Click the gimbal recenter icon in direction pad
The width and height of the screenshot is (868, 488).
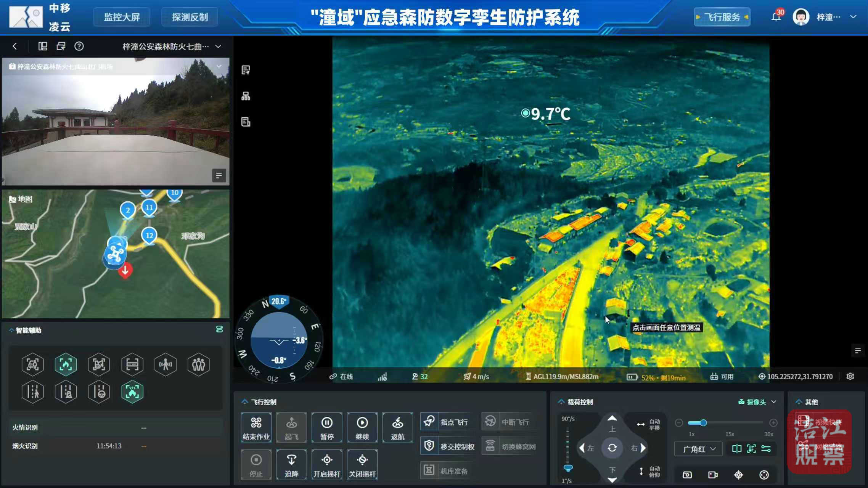[x=612, y=448]
